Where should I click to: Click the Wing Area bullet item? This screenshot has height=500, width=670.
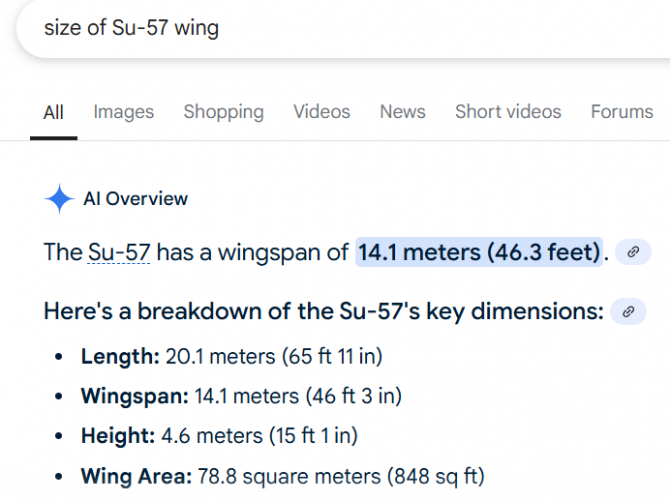pos(282,476)
